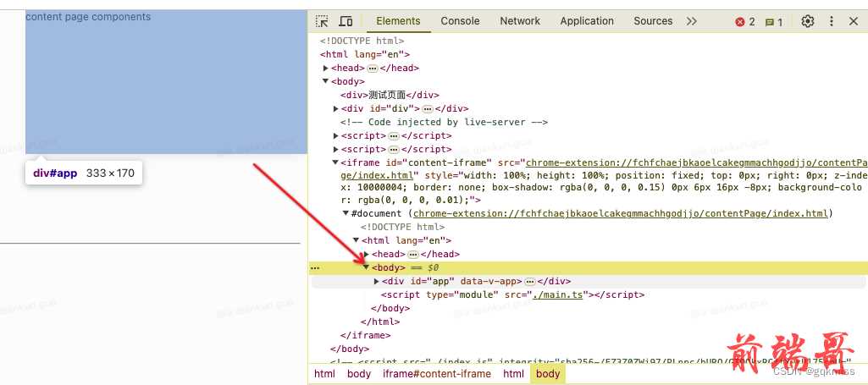The image size is (868, 385).
Task: Switch to the Elements tab
Action: [398, 21]
